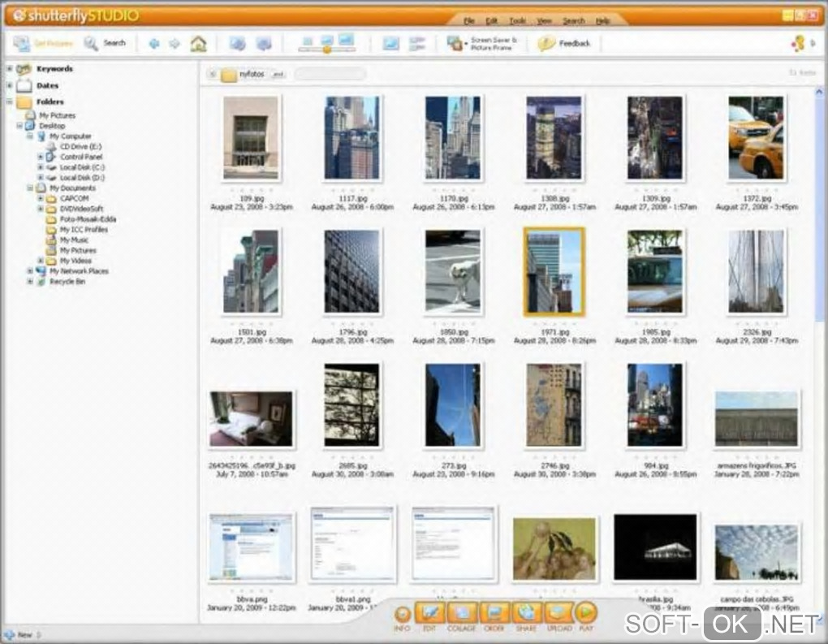This screenshot has width=828, height=644.
Task: Open the Search tool
Action: pos(105,43)
